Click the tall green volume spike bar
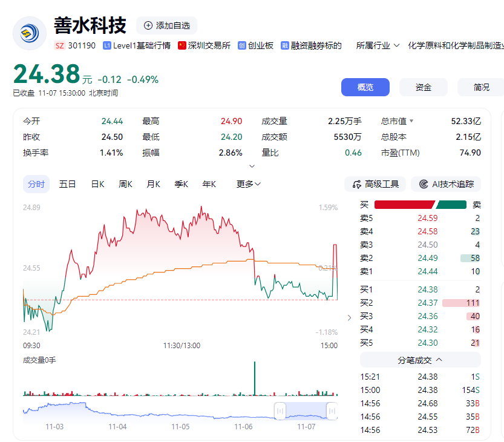This screenshot has height=442, width=504. point(255,378)
